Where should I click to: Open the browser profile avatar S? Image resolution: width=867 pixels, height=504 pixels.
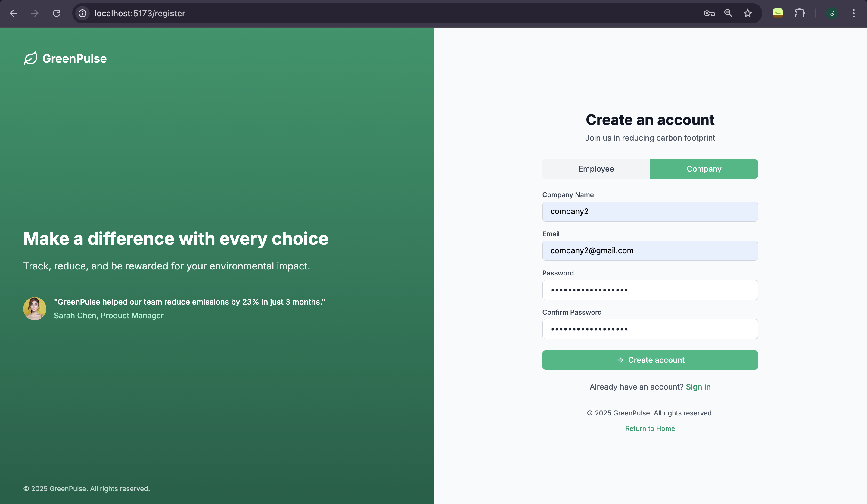point(831,14)
